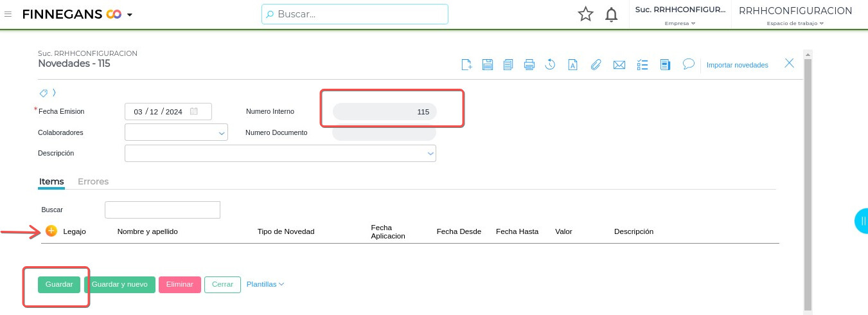Click the printer icon
Image resolution: width=868 pixels, height=315 pixels.
529,64
